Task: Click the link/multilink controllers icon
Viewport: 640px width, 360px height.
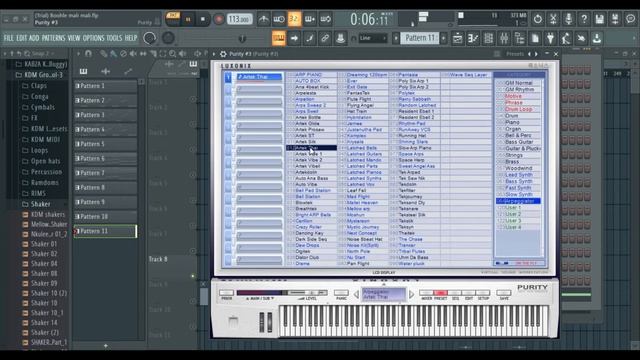Action: (325, 38)
